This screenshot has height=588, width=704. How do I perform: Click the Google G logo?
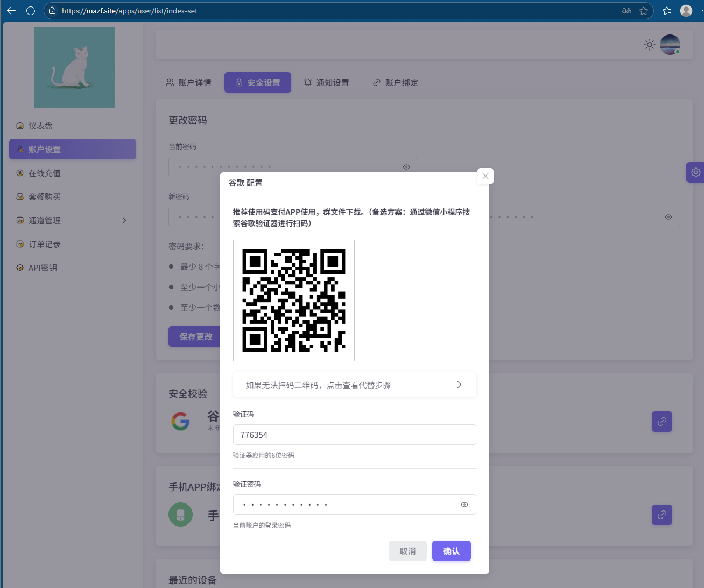coord(180,421)
